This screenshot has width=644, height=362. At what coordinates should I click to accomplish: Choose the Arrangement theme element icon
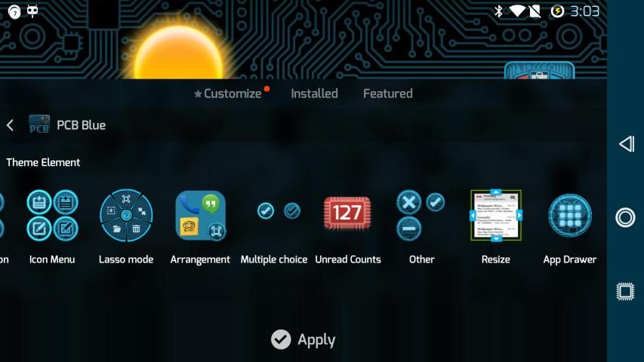(200, 215)
